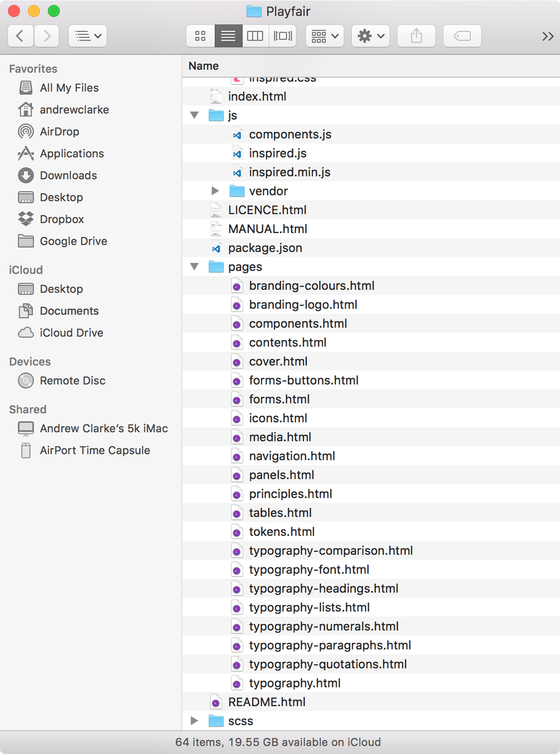Screen dimensions: 560x754
Task: Select package.json file icon
Action: [x=216, y=248]
